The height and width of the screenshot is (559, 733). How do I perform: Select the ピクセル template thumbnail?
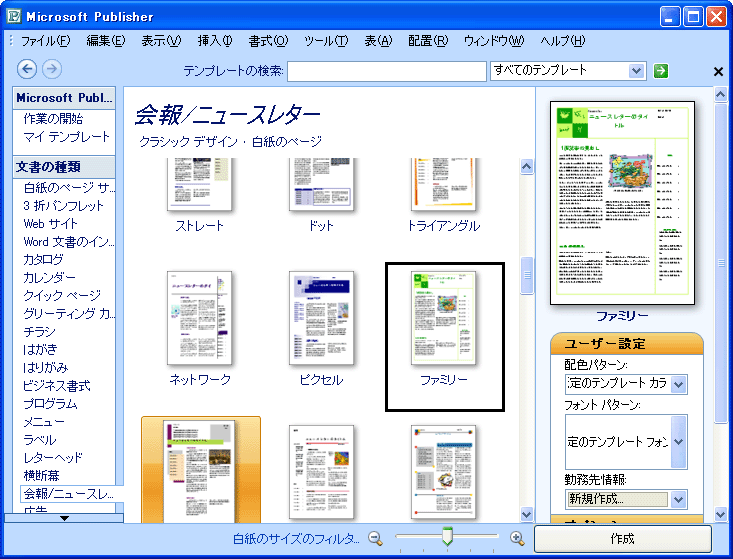pos(321,318)
